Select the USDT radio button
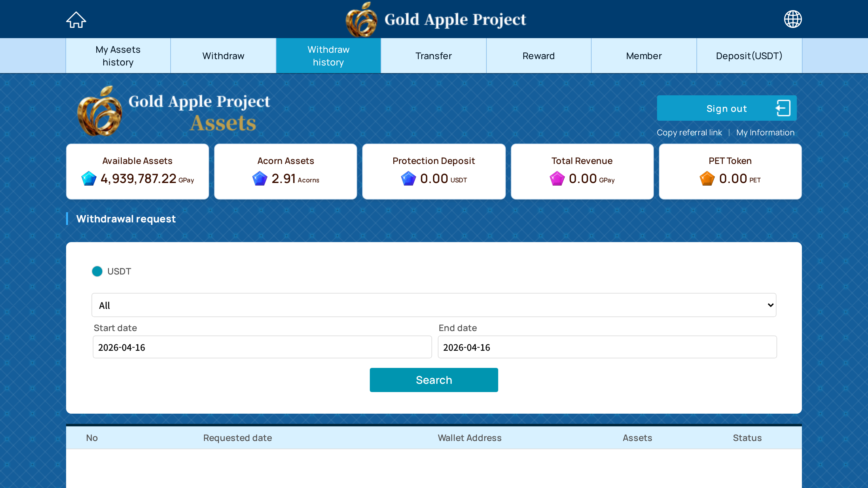The height and width of the screenshot is (488, 868). (x=97, y=271)
